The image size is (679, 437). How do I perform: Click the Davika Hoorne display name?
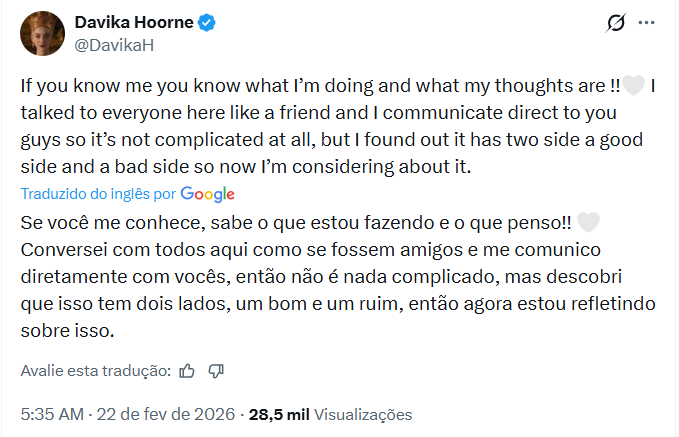[132, 22]
